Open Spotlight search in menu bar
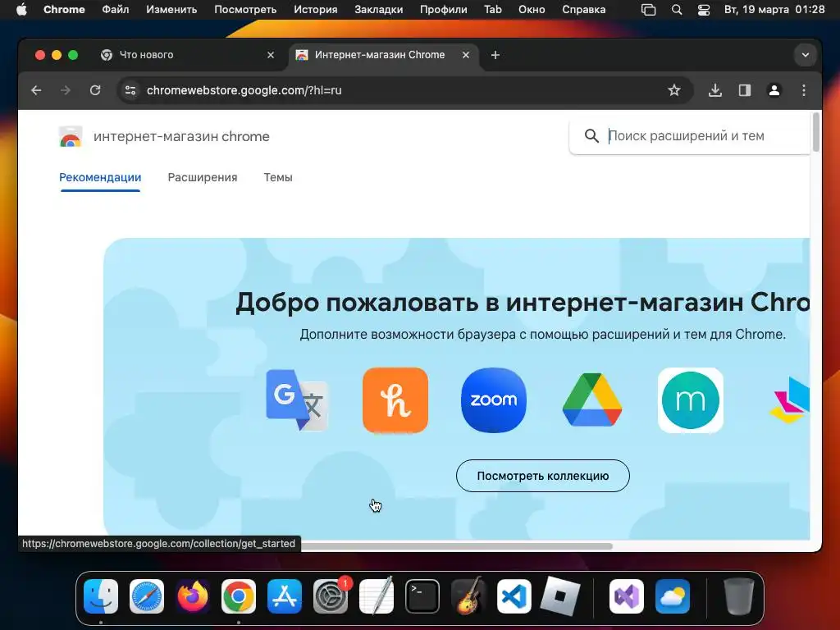The width and height of the screenshot is (840, 630). tap(677, 10)
